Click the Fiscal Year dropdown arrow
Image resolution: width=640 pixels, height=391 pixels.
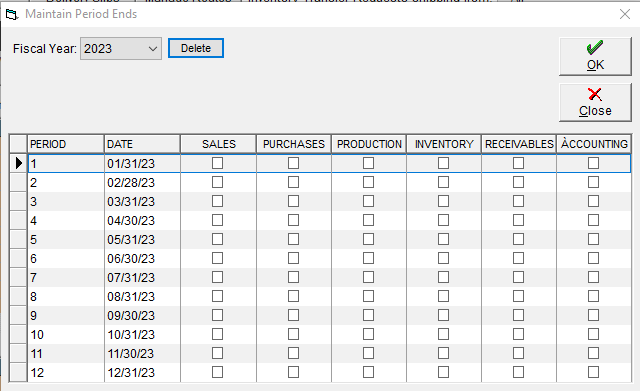153,49
